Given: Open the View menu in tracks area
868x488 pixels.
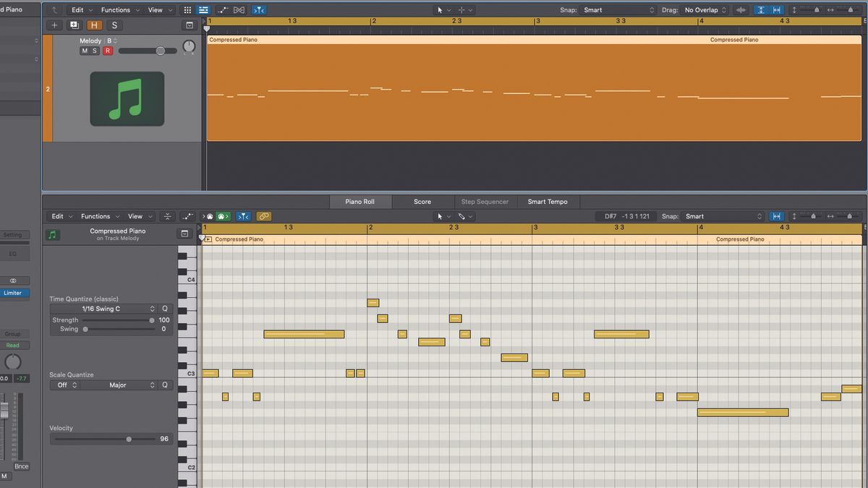Looking at the screenshot, I should tap(159, 10).
